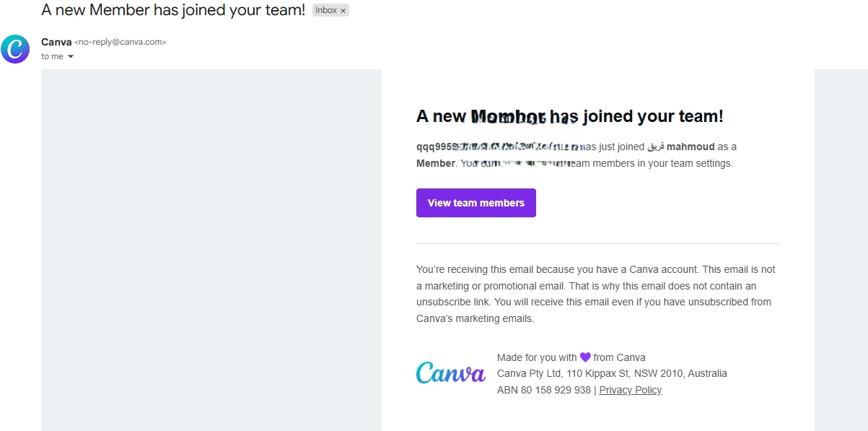This screenshot has height=431, width=868.
Task: Click the "You're receiving this email" disclaimer paragraph
Action: (595, 294)
